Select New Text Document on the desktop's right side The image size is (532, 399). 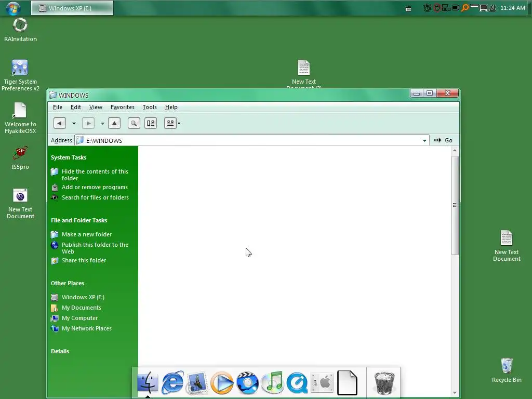[507, 246]
